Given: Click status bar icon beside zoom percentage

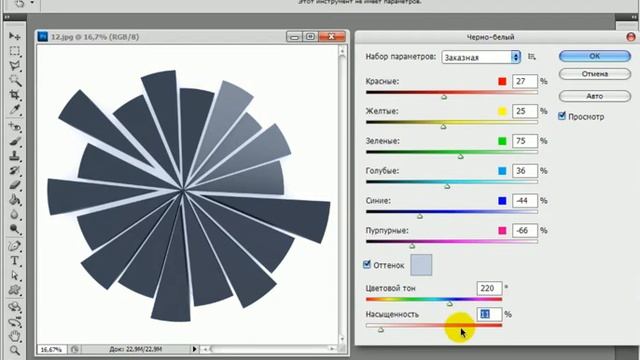Looking at the screenshot, I should 74,349.
